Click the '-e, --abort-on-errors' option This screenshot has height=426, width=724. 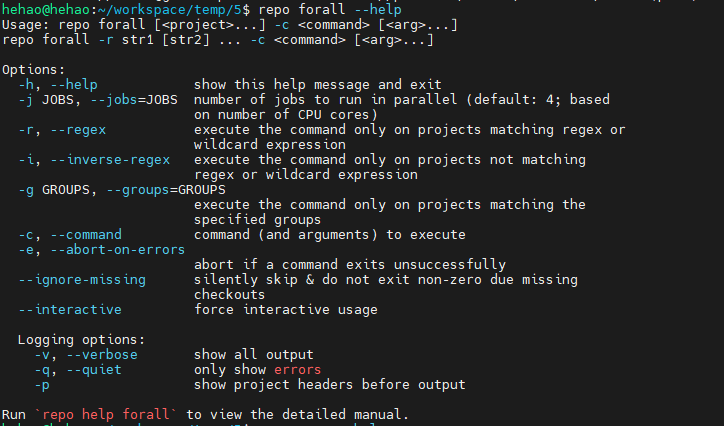(102, 250)
